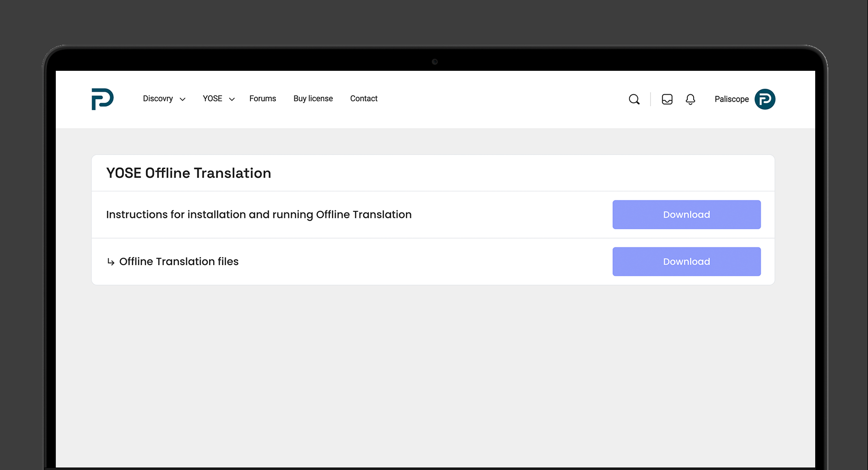
Task: Download the Offline Translation files
Action: (x=686, y=262)
